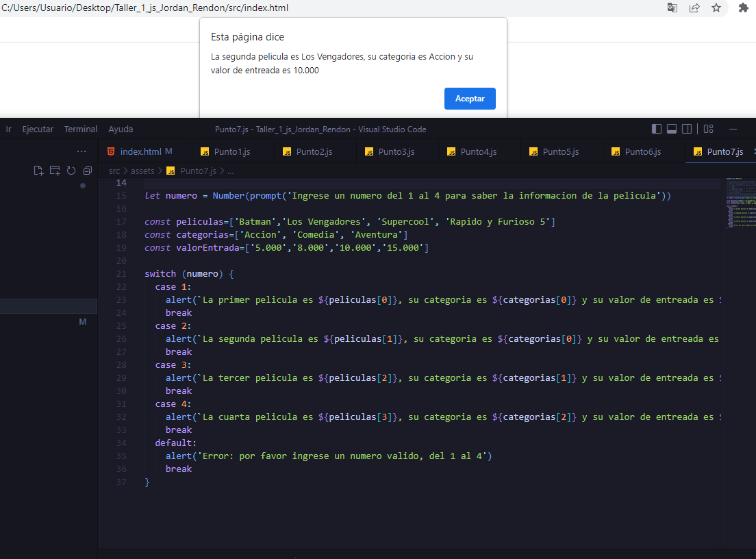756x559 pixels.
Task: Refresh the explorer with the refresh icon
Action: click(x=71, y=171)
